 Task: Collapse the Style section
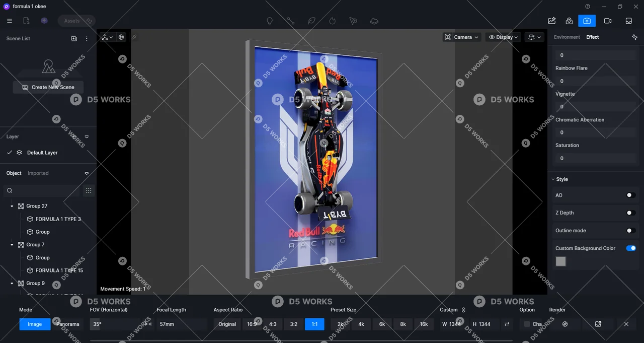552,179
